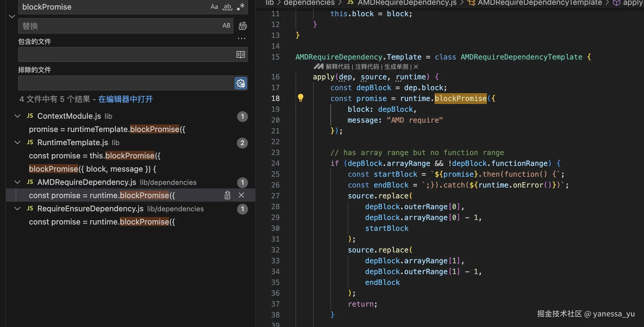Image resolution: width=644 pixels, height=327 pixels.
Task: Toggle Preserve Case in replace field
Action: [226, 26]
